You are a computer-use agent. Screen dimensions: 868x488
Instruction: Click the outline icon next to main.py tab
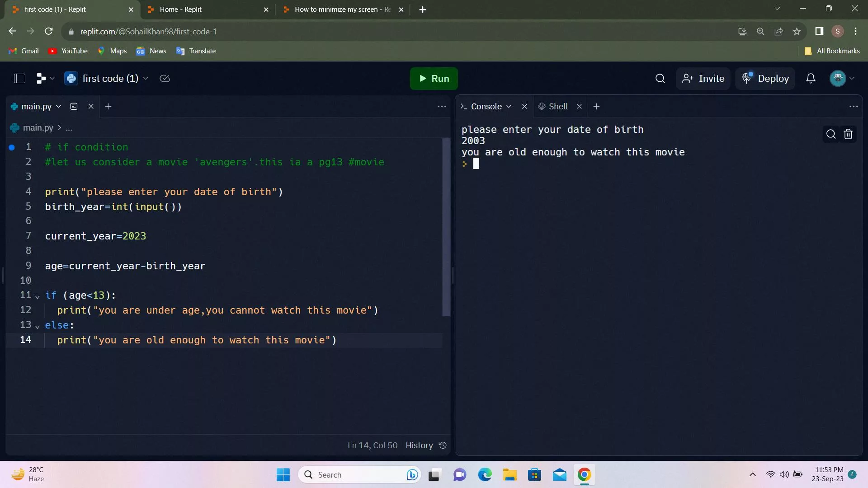(74, 106)
